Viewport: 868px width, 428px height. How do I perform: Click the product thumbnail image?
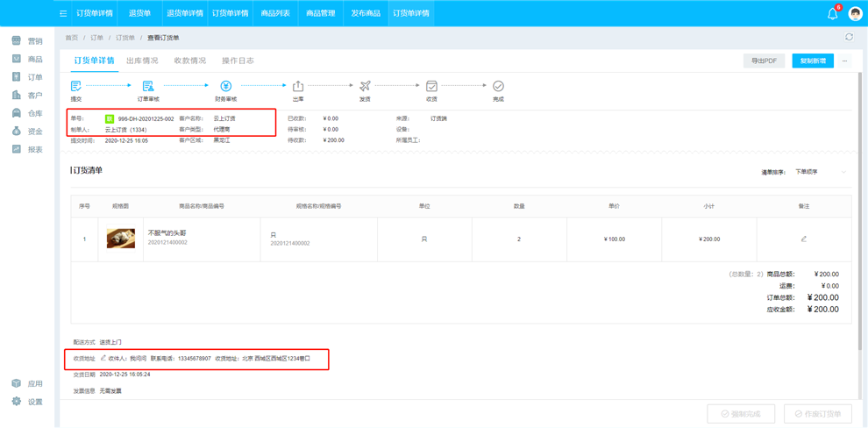(x=120, y=239)
